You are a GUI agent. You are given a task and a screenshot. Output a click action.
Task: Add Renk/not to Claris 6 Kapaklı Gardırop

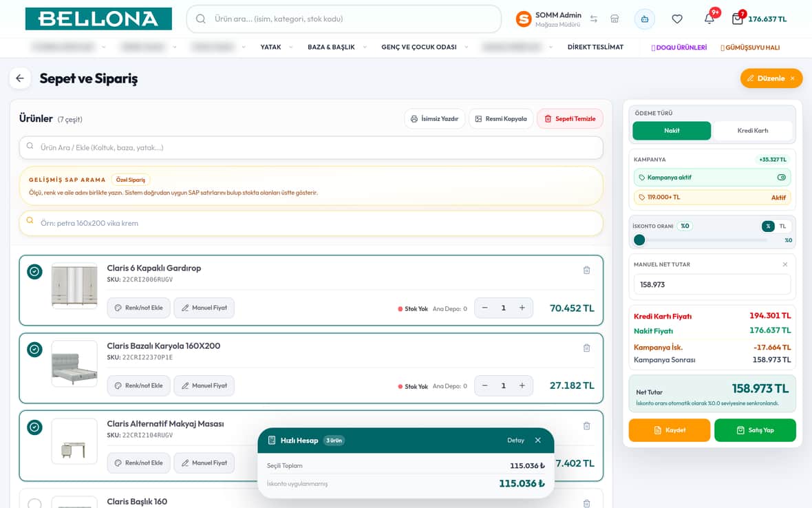pos(138,308)
